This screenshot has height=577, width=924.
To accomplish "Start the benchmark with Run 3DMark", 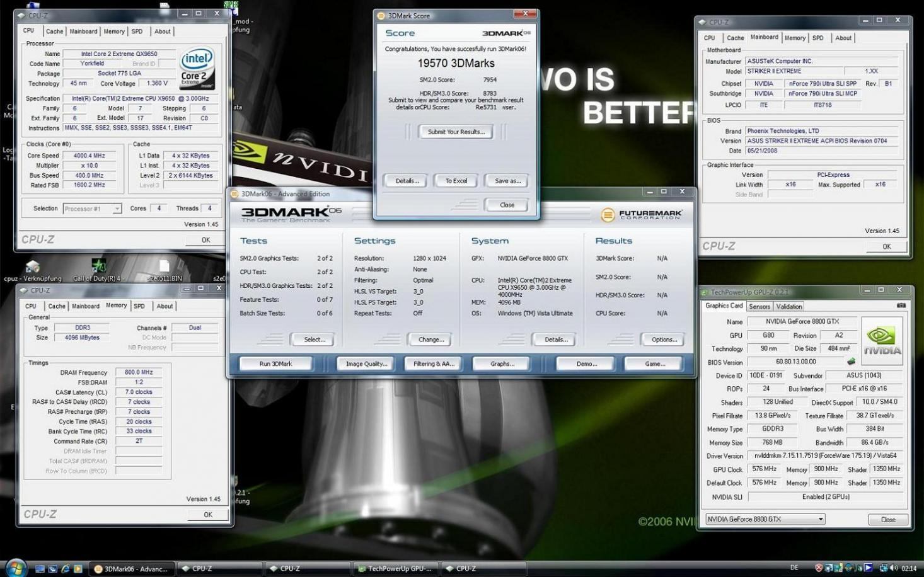I will tap(276, 363).
